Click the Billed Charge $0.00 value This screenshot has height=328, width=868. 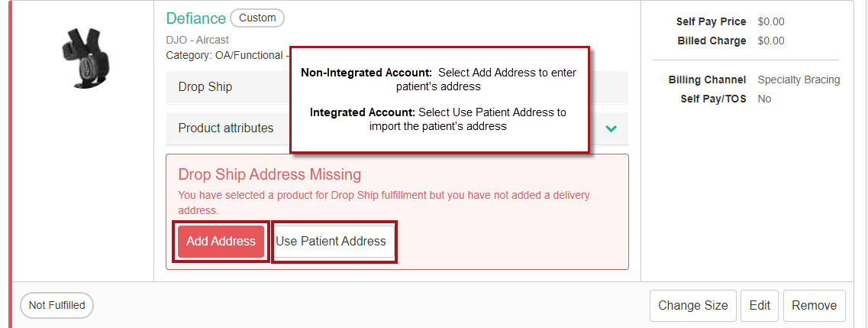tap(771, 41)
